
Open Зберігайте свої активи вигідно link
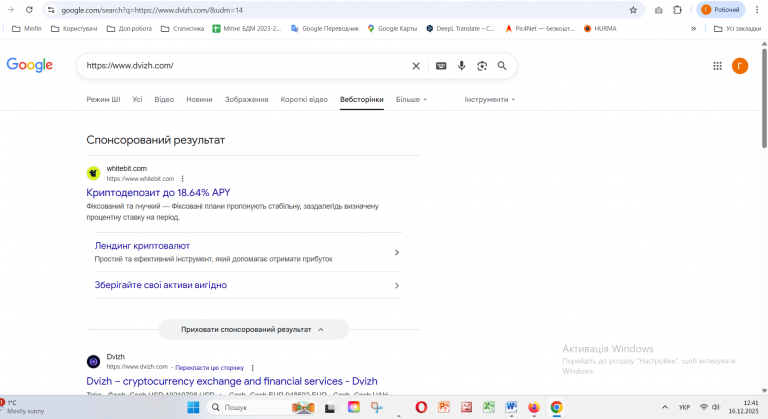pyautogui.click(x=161, y=285)
